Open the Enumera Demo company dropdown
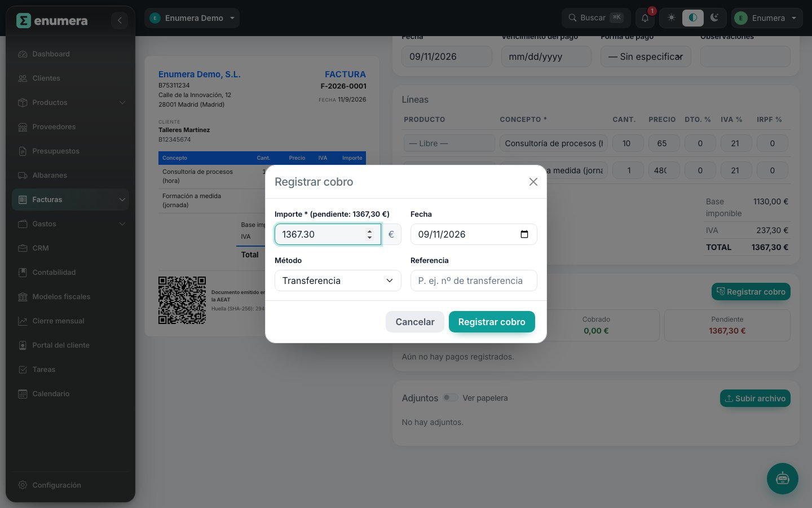812x508 pixels. tap(192, 18)
